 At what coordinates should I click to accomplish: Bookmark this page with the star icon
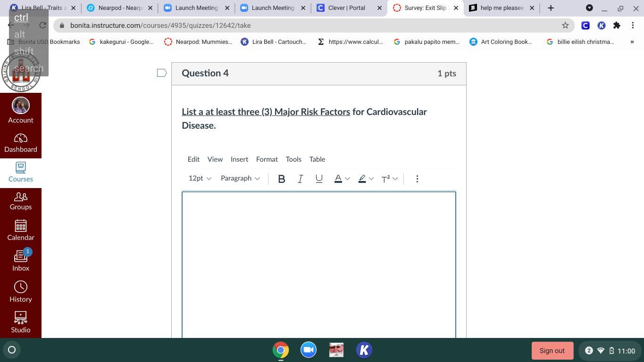[x=565, y=25]
